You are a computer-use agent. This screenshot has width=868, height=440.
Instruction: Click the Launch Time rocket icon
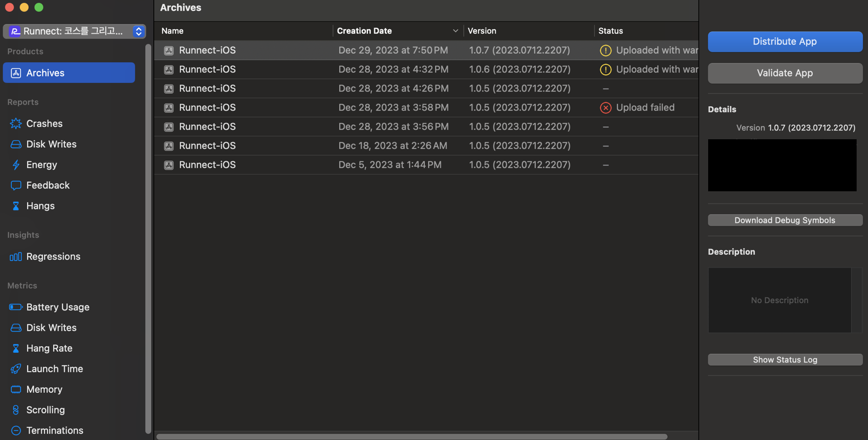[x=16, y=369]
